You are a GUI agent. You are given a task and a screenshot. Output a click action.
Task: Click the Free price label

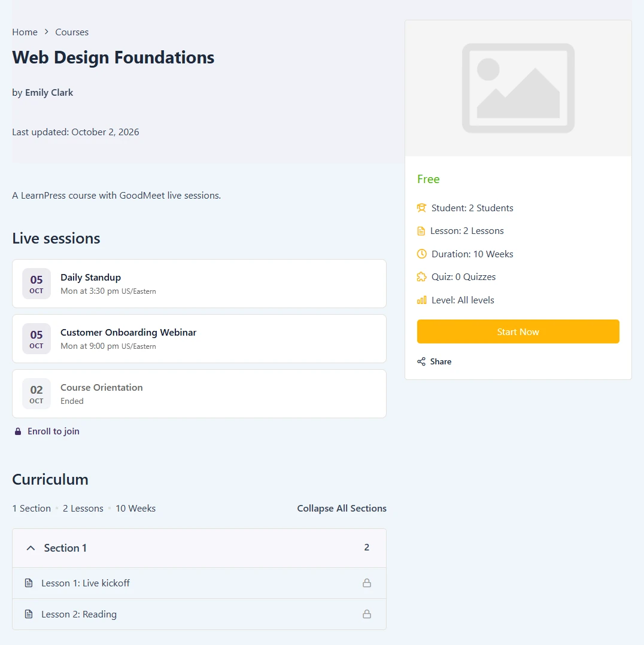(429, 179)
